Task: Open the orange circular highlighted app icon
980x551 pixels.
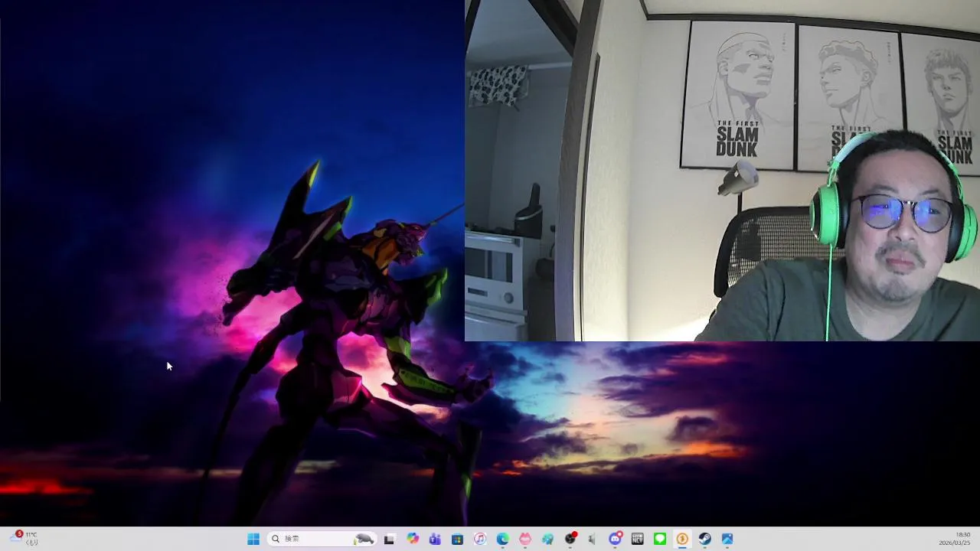Action: tap(682, 539)
